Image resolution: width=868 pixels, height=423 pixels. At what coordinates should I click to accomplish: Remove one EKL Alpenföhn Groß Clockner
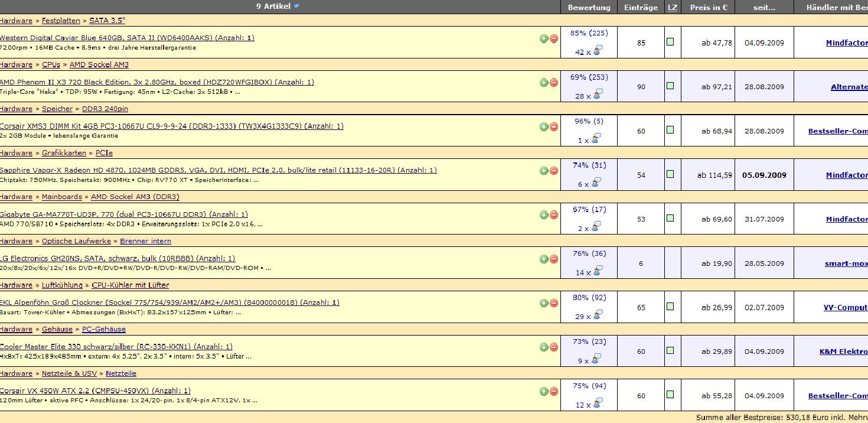[x=554, y=303]
